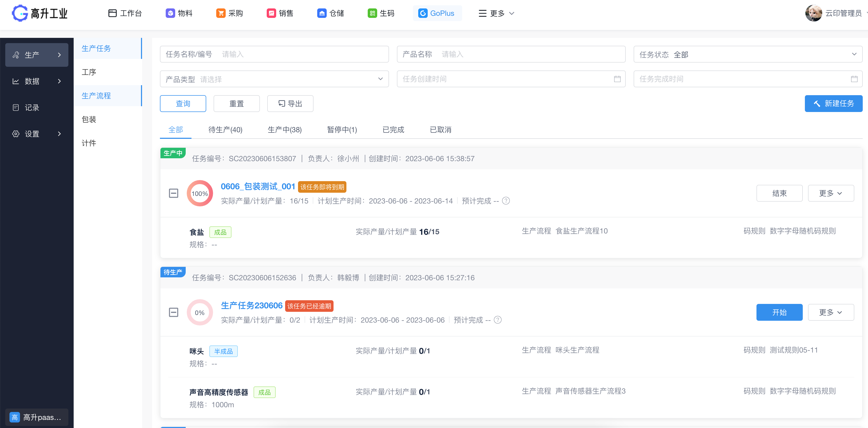Viewport: 868px width, 428px height.
Task: Click the 任务完成时间 date field
Action: (748, 79)
